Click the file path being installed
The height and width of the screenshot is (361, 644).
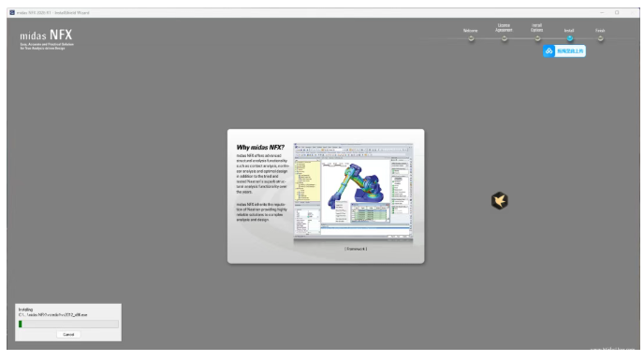tap(53, 315)
